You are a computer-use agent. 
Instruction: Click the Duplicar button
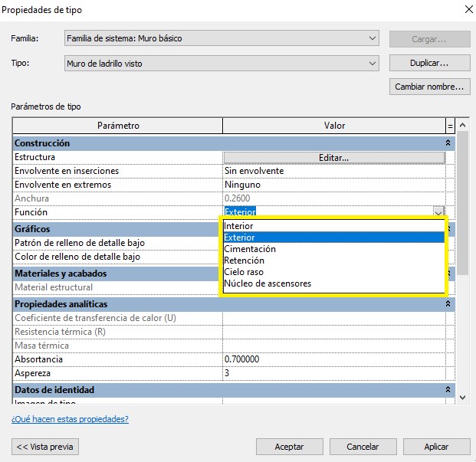[x=429, y=64]
